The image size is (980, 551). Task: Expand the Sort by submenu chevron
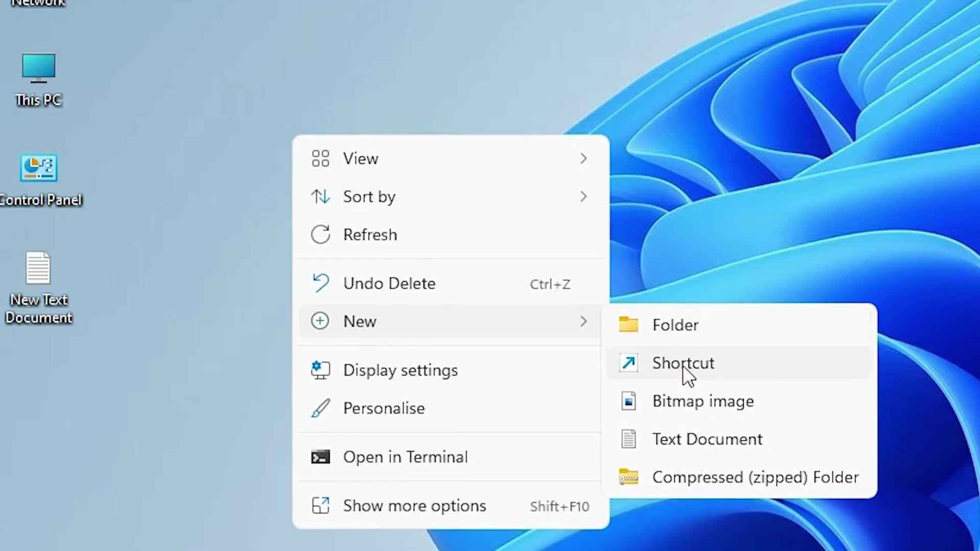coord(583,196)
